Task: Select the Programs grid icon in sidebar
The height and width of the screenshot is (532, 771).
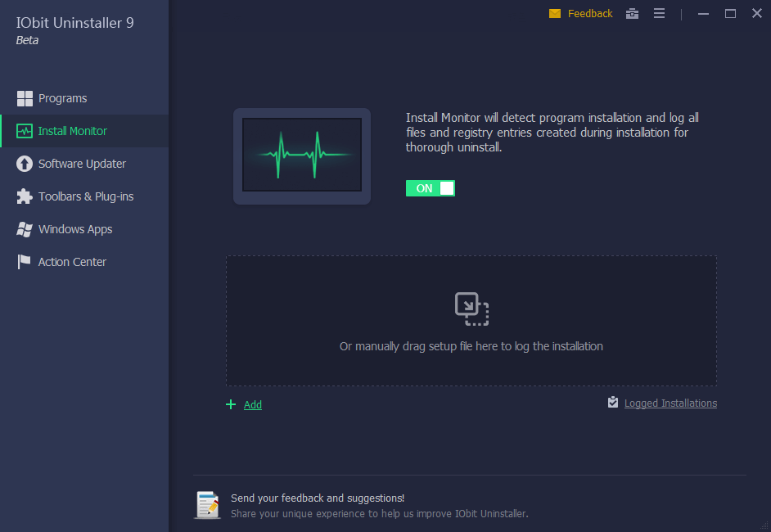Action: [x=25, y=97]
